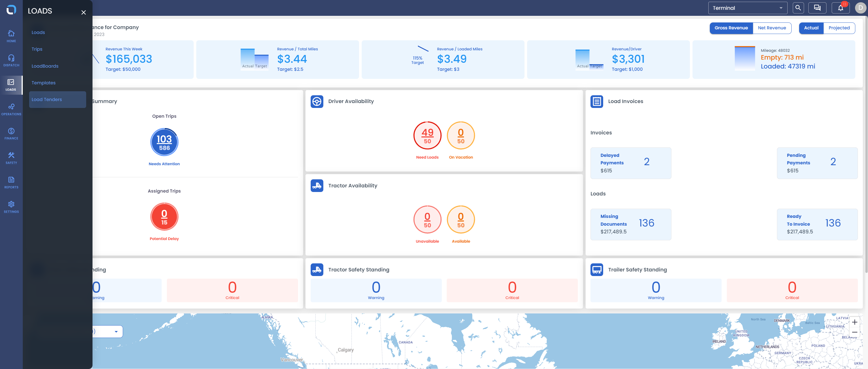Click the search magnifier icon

(x=798, y=8)
